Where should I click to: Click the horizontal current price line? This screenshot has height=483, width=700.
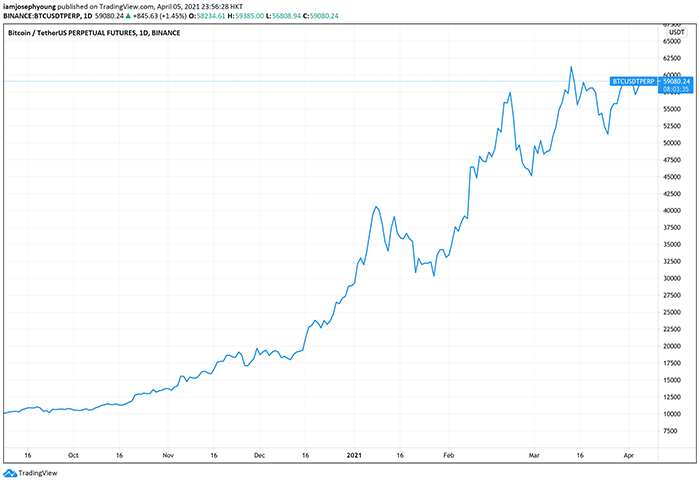(x=300, y=81)
